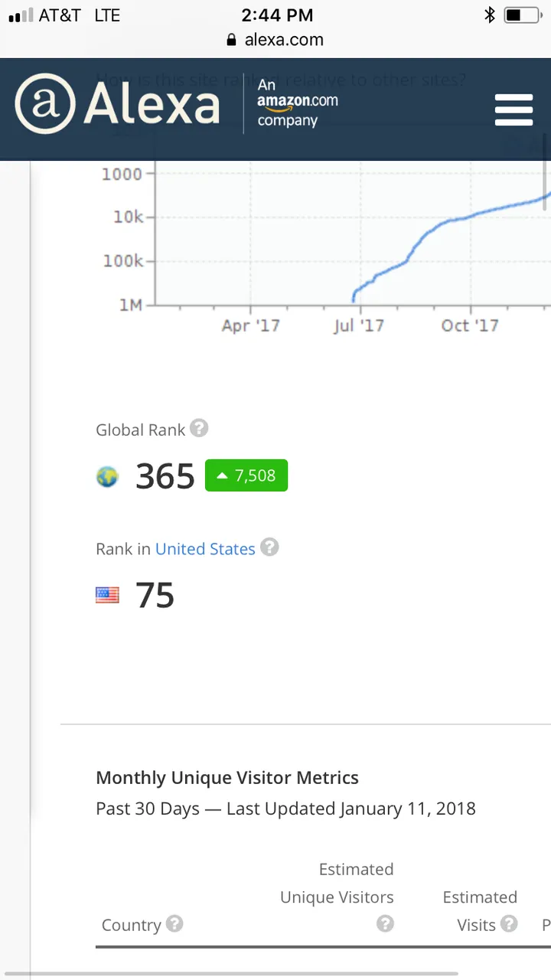Tap the Bluetooth status icon
This screenshot has height=980, width=551.
point(490,15)
